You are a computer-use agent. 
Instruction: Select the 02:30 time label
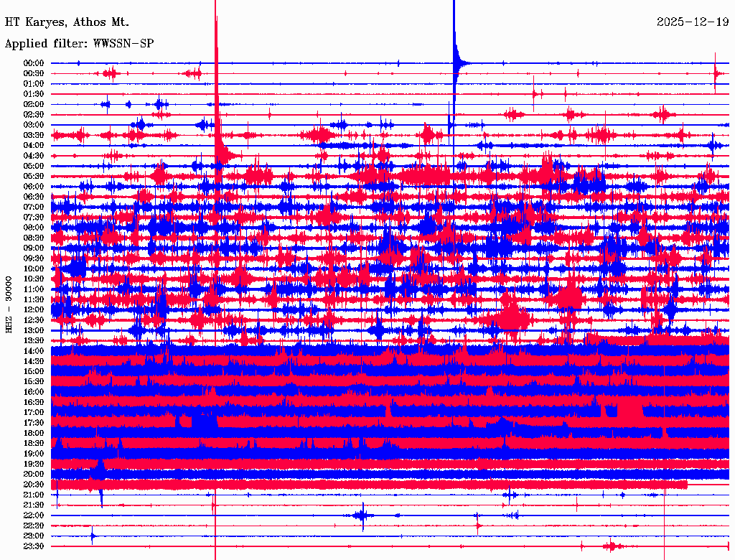coord(33,114)
